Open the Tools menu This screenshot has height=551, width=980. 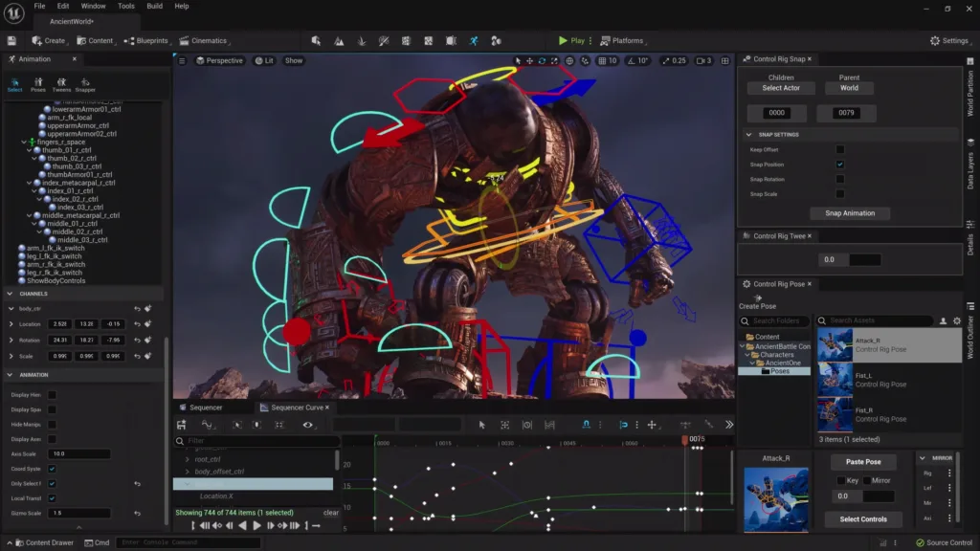[x=126, y=6]
